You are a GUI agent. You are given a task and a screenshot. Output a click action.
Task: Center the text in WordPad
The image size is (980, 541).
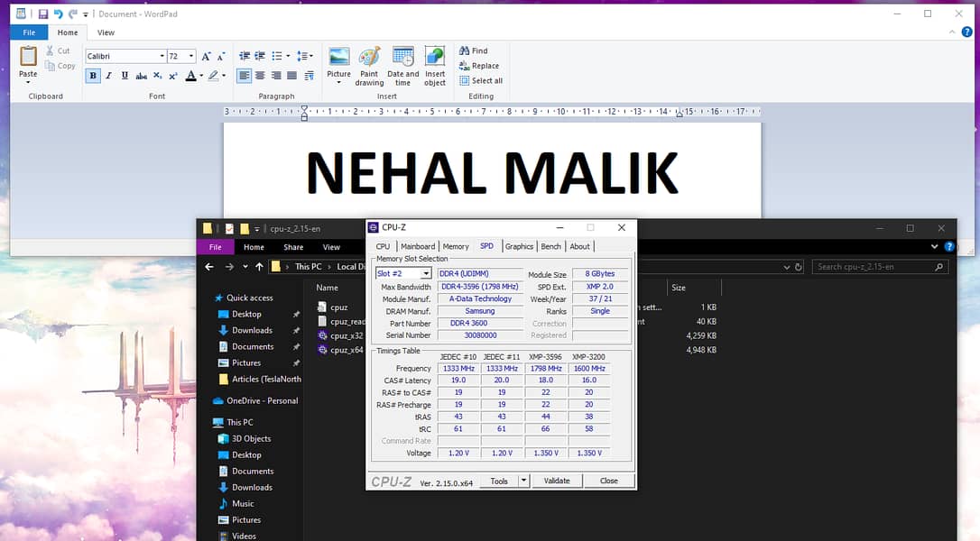point(260,76)
